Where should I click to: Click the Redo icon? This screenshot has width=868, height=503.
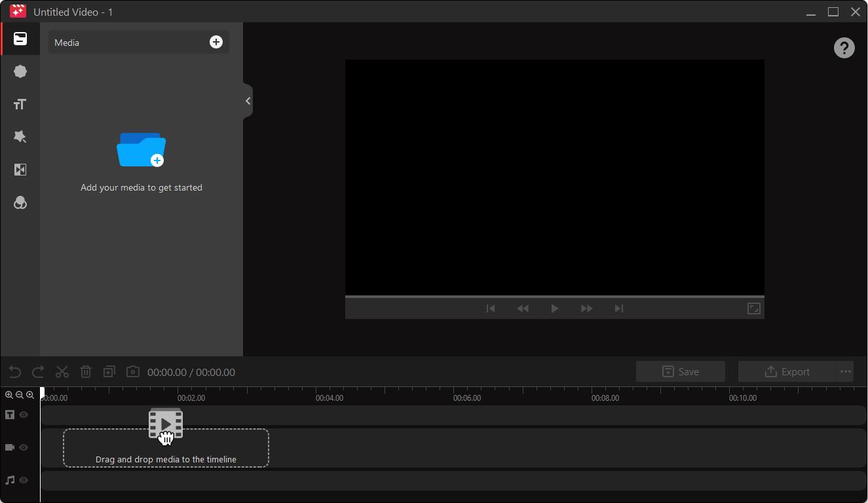tap(38, 372)
